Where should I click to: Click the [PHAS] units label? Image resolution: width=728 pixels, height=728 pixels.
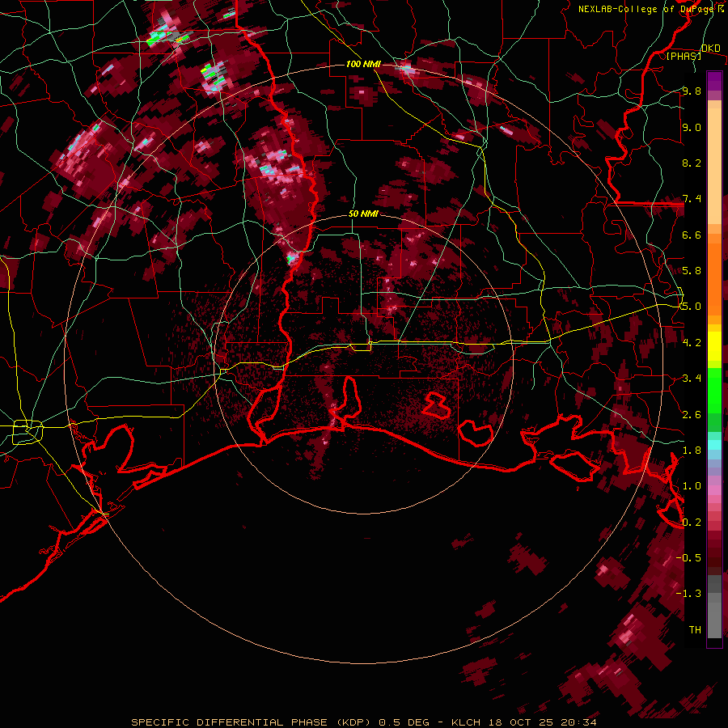(684, 56)
